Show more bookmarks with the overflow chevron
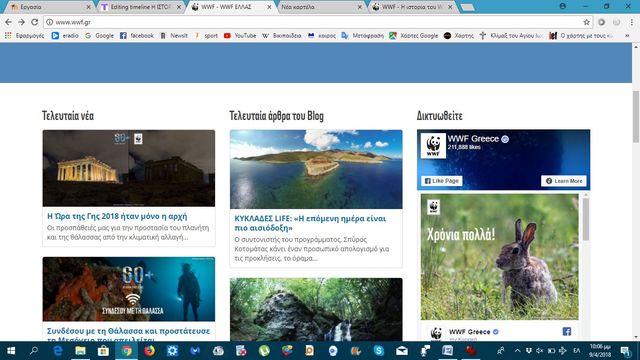This screenshot has height=360, width=640. (627, 36)
